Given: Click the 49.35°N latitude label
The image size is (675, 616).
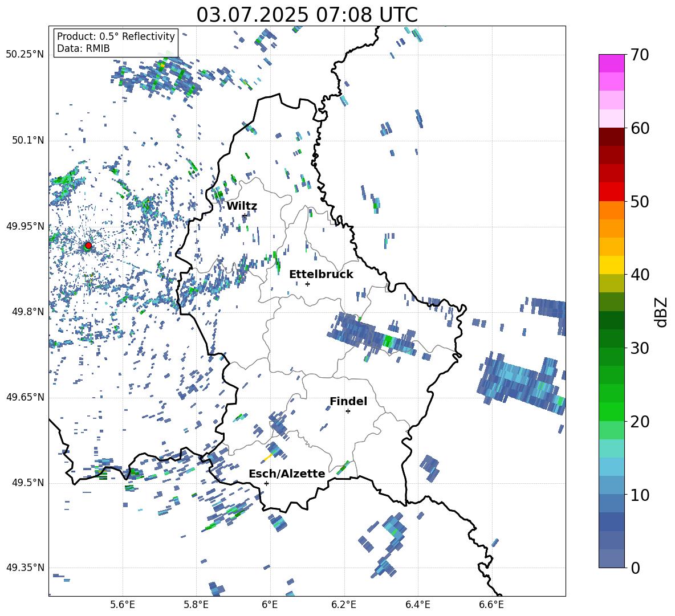Looking at the screenshot, I should [x=25, y=568].
